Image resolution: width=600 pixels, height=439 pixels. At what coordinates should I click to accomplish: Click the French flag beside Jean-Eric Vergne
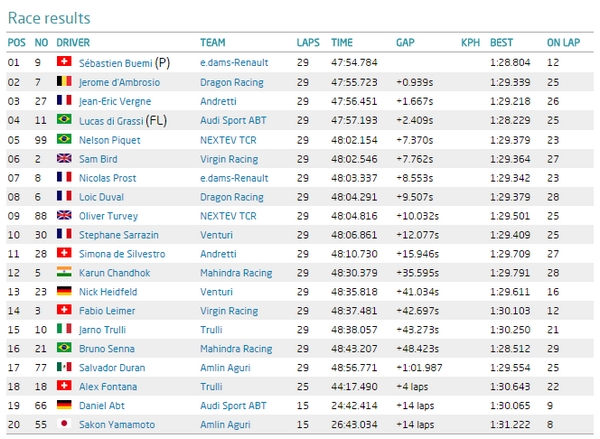(x=64, y=100)
